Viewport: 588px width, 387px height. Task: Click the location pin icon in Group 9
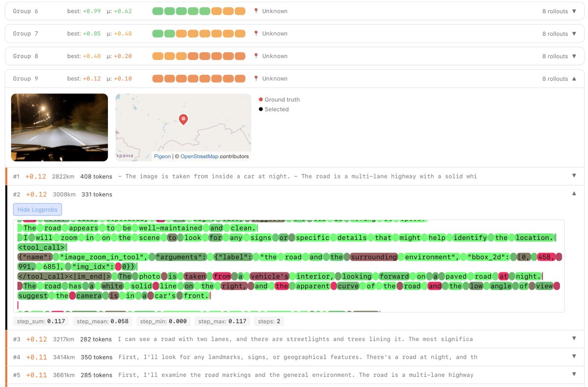(x=256, y=79)
